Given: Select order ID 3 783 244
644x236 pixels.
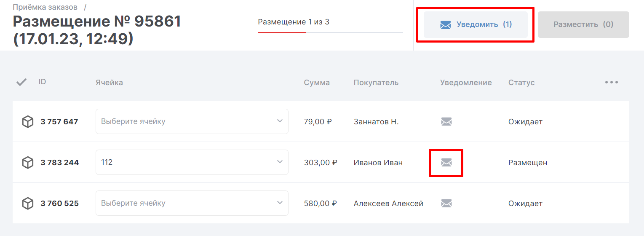Looking at the screenshot, I should (x=60, y=163).
